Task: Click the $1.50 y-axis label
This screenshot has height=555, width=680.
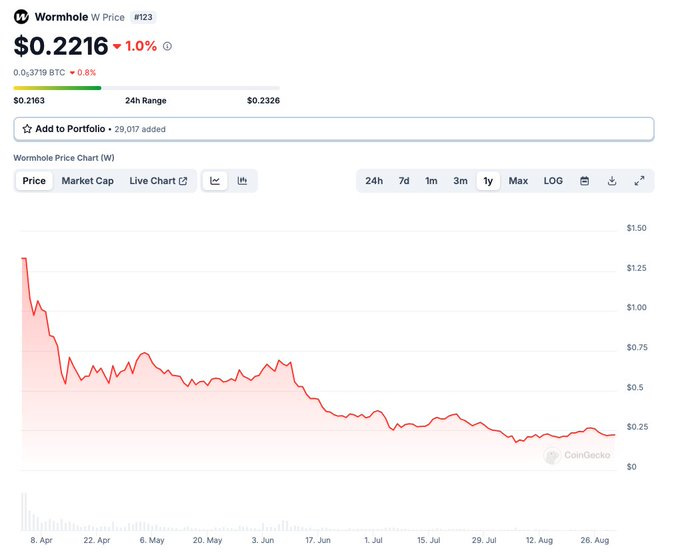Action: point(636,228)
